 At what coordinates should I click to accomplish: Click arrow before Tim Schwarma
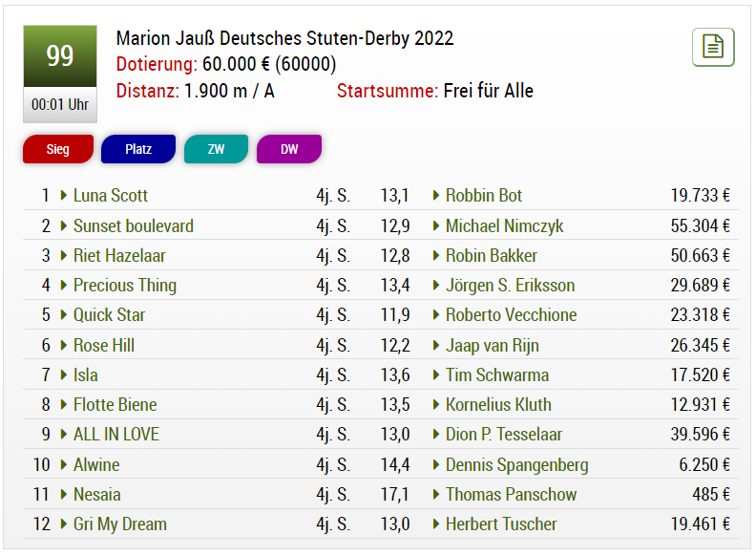tap(436, 375)
